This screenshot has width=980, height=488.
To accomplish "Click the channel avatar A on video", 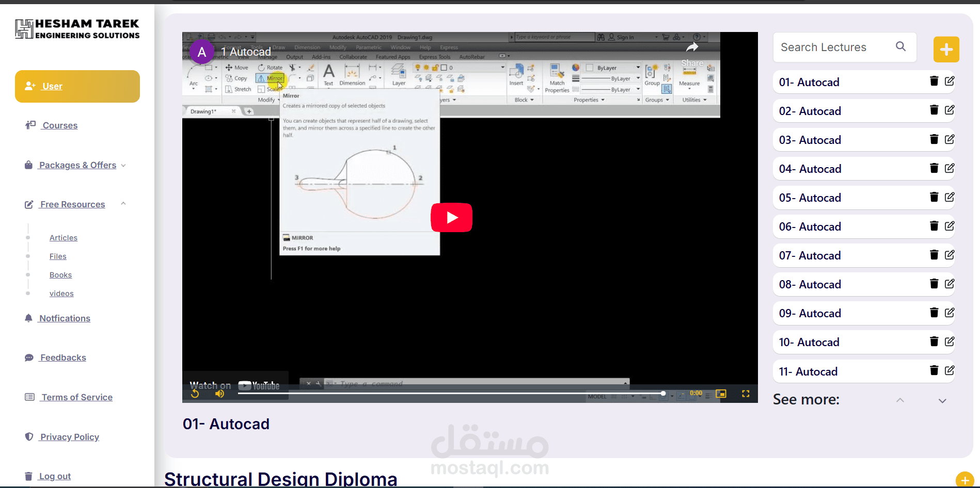I will point(202,52).
